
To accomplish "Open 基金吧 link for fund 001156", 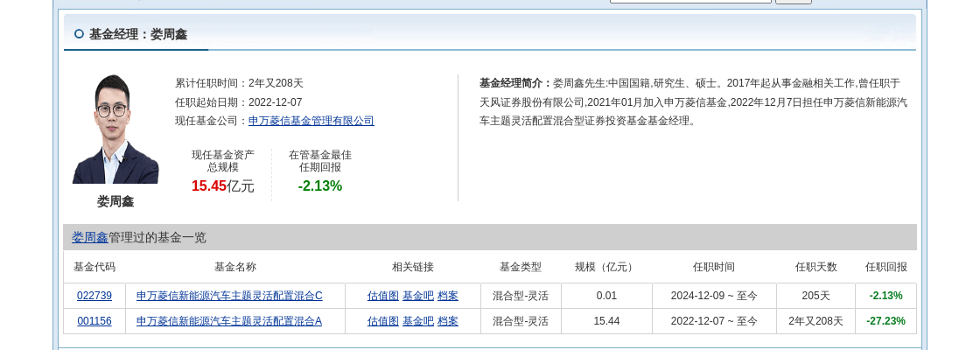I will pyautogui.click(x=418, y=321).
